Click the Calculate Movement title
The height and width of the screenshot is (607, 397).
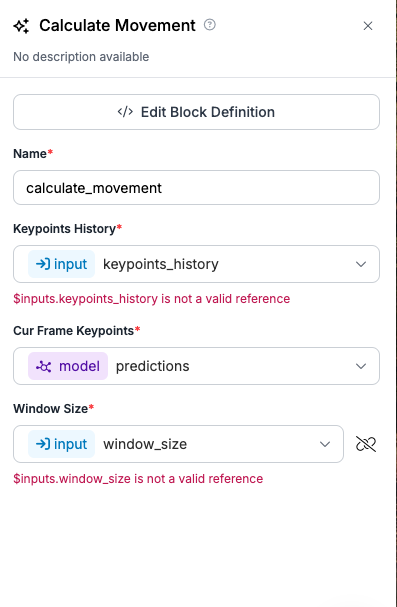click(x=117, y=26)
